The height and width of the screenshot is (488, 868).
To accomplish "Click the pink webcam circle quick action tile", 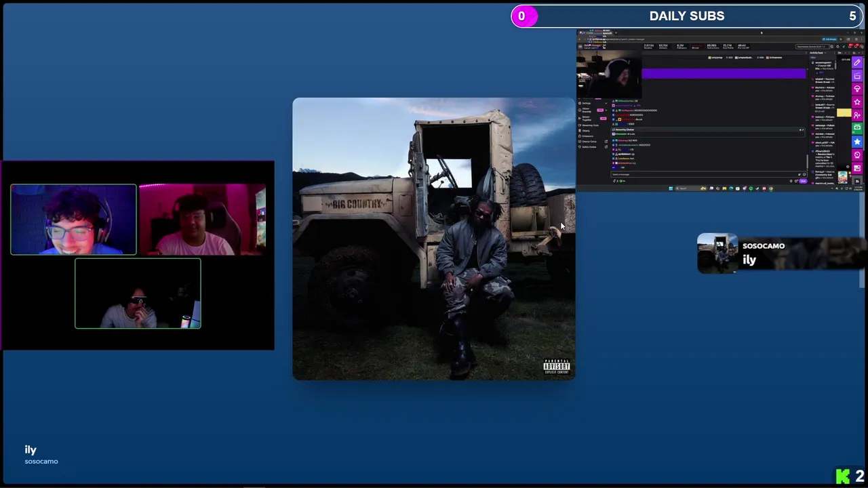I will pos(857,155).
